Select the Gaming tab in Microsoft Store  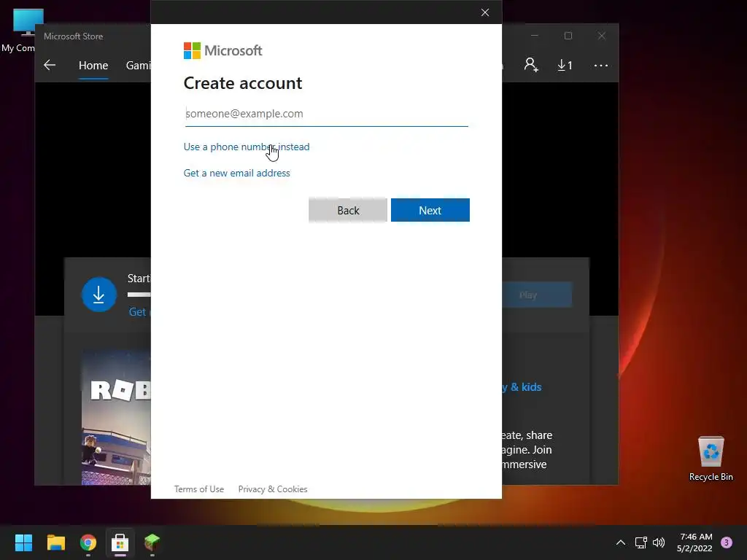pos(138,65)
